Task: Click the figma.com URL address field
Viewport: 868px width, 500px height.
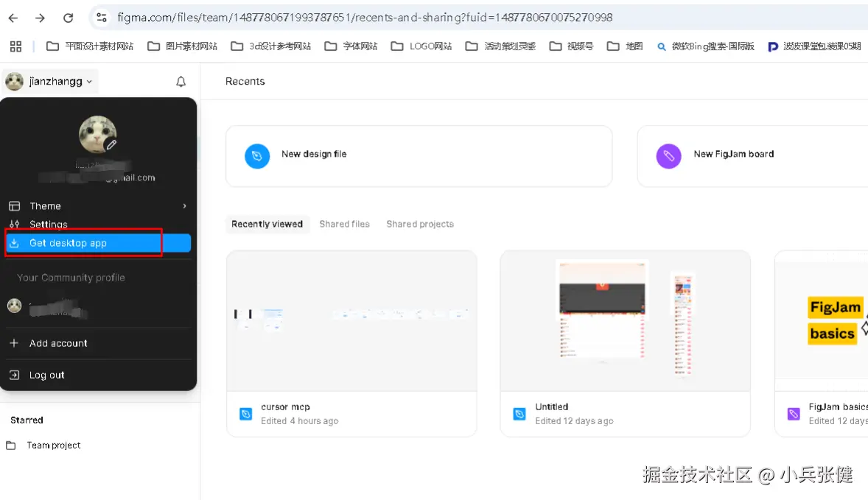Action: pyautogui.click(x=365, y=18)
